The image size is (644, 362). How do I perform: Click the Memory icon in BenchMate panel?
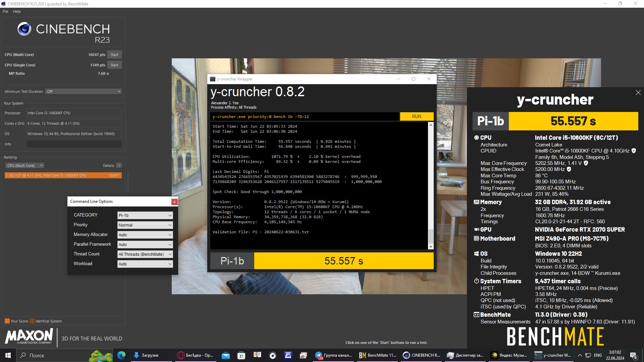pyautogui.click(x=476, y=202)
